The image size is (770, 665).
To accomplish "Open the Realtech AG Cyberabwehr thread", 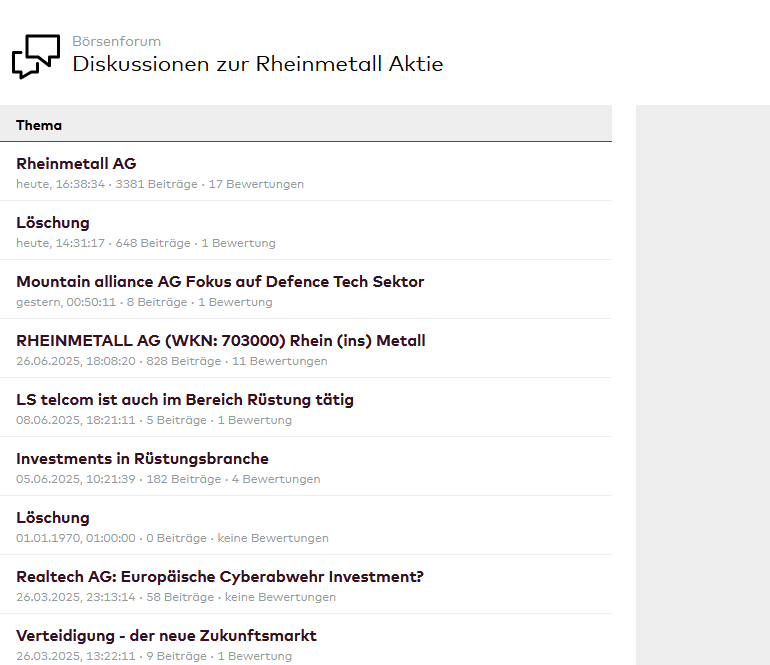I will click(220, 577).
